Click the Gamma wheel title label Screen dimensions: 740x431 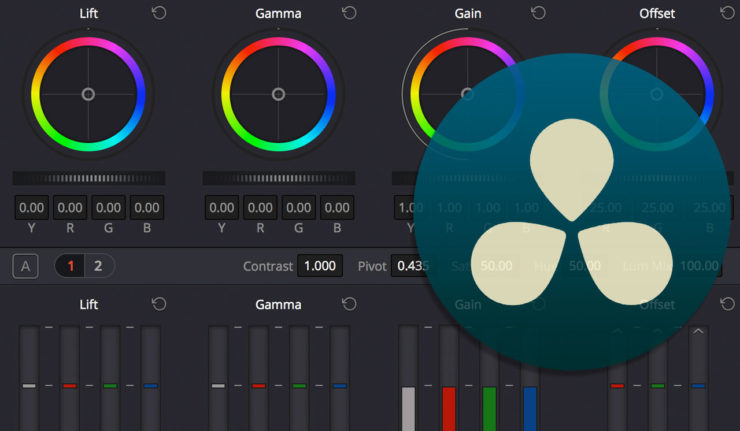(x=278, y=13)
